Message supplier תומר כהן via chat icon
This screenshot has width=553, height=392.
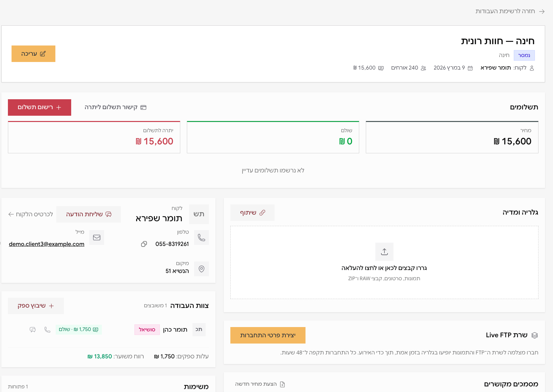tap(33, 330)
